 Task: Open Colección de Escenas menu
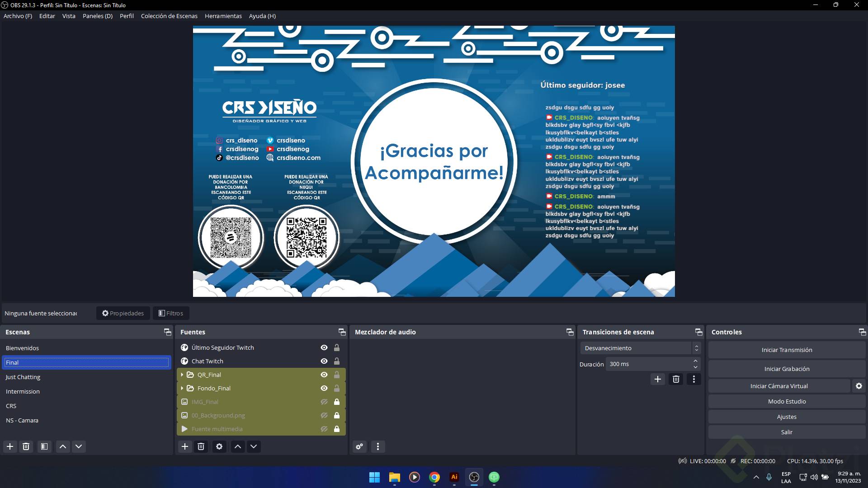[x=169, y=16]
